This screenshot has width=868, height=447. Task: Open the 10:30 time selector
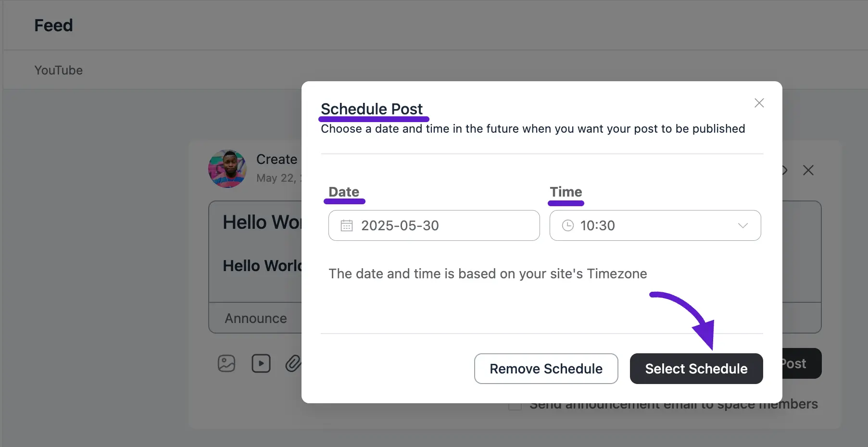tap(655, 225)
